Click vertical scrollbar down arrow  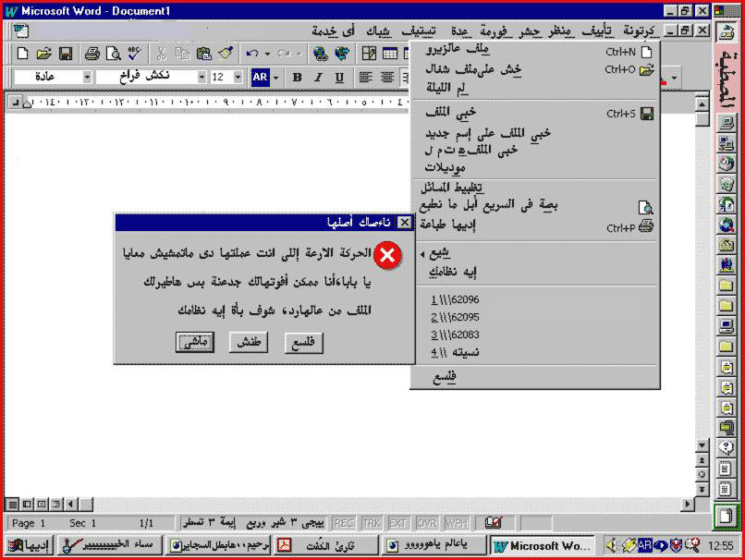702,446
